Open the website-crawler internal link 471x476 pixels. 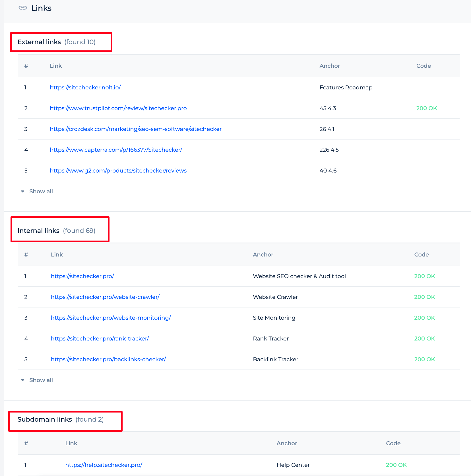tap(105, 297)
